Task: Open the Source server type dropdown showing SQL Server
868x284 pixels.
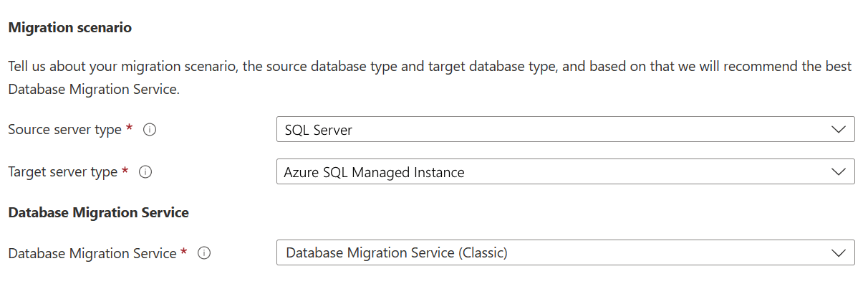Action: point(565,130)
